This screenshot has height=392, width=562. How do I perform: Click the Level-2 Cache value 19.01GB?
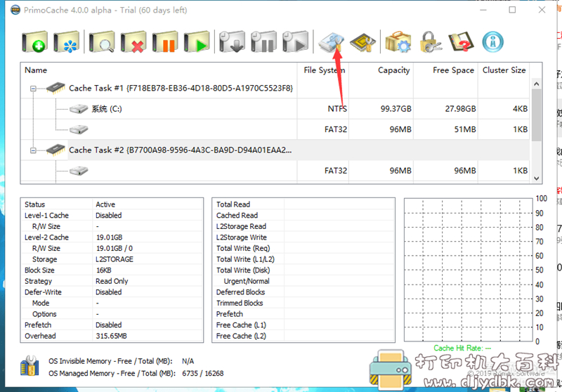coord(110,237)
